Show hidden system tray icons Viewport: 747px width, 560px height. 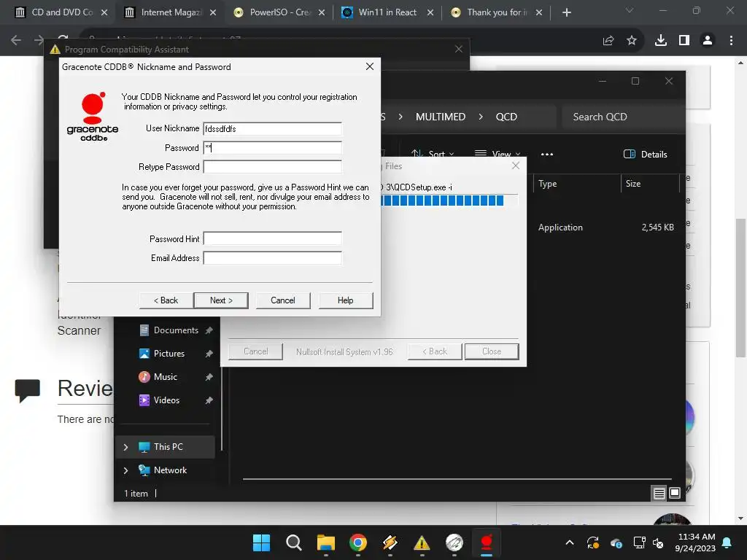point(569,542)
